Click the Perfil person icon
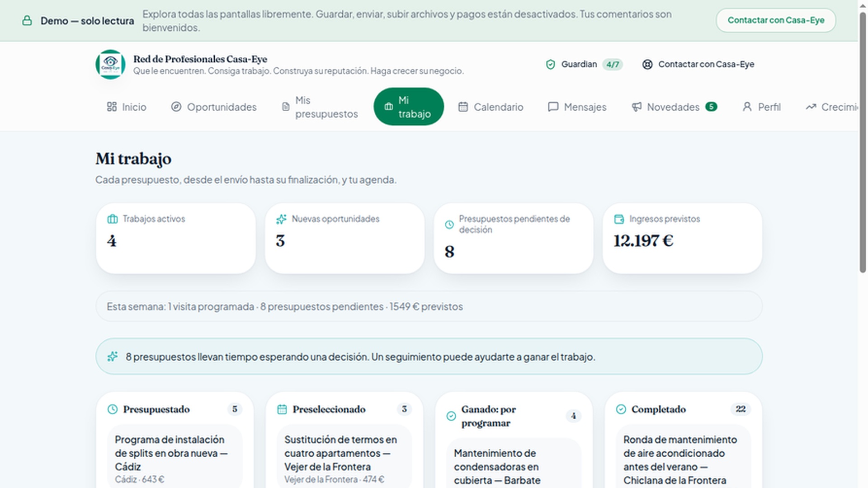Screen dimensions: 868x488 click(747, 107)
